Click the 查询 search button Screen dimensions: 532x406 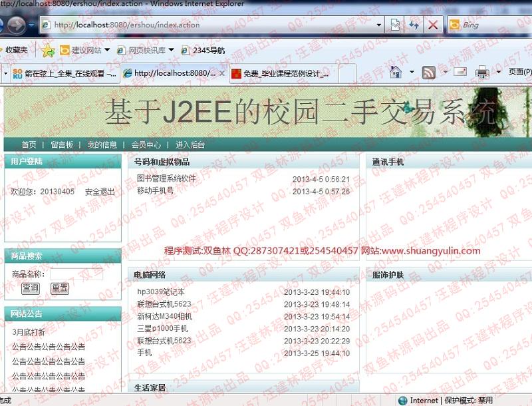pos(31,289)
